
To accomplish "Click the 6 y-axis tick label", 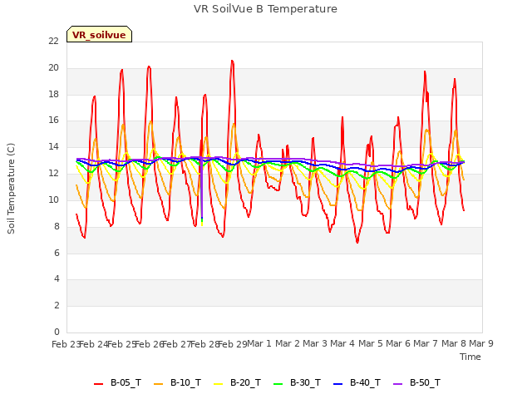I will [57, 253].
